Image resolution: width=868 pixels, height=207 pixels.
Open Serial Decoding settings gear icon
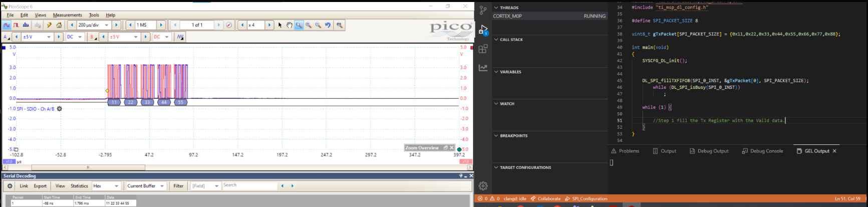(10, 186)
